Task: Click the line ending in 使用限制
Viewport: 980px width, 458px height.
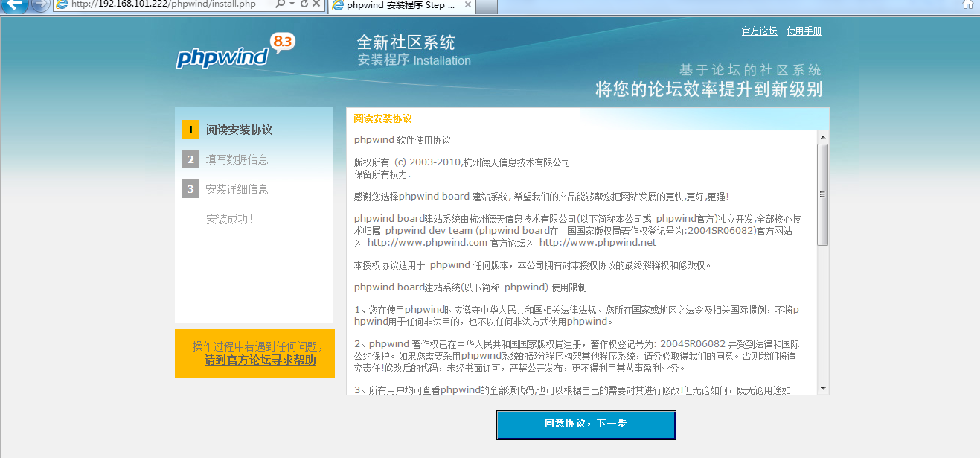Action: (470, 287)
